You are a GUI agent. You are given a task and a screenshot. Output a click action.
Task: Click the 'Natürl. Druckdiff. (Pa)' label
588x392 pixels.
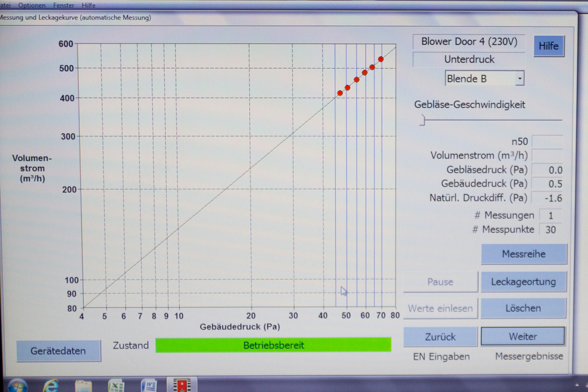[x=478, y=198]
